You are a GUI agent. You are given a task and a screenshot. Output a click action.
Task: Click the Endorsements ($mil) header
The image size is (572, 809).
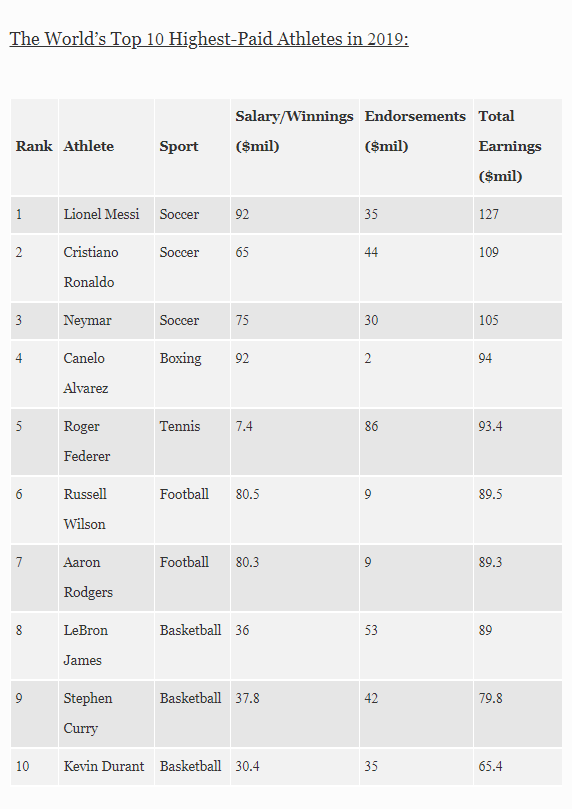pos(415,131)
